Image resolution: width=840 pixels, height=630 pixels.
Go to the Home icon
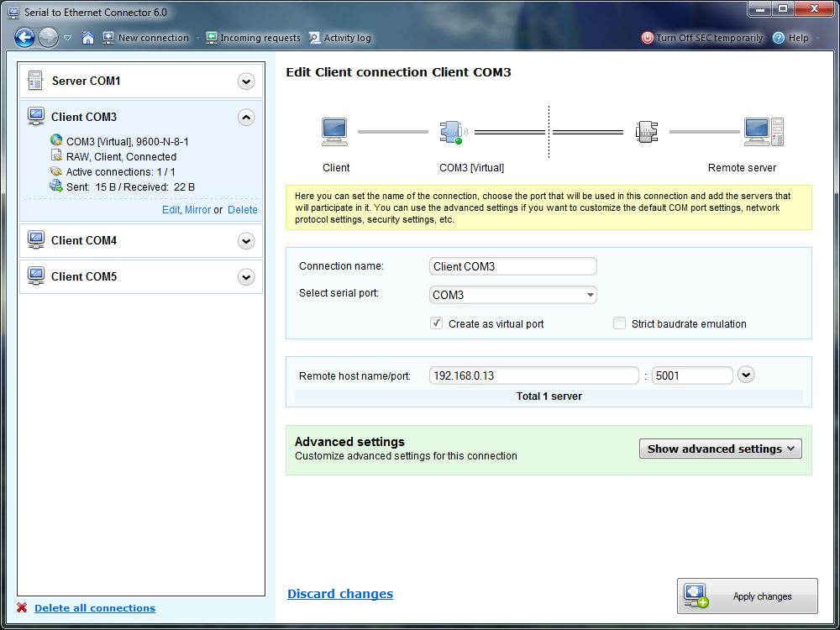88,38
